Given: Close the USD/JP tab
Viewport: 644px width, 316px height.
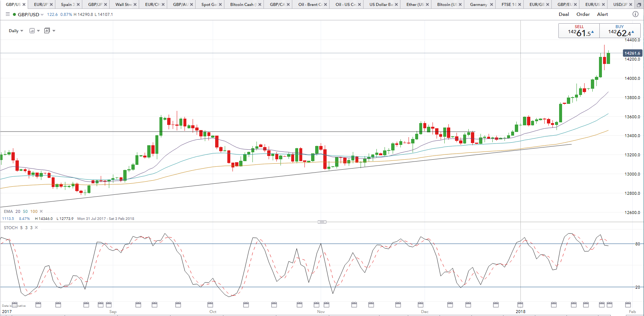Looking at the screenshot, I should [x=631, y=4].
